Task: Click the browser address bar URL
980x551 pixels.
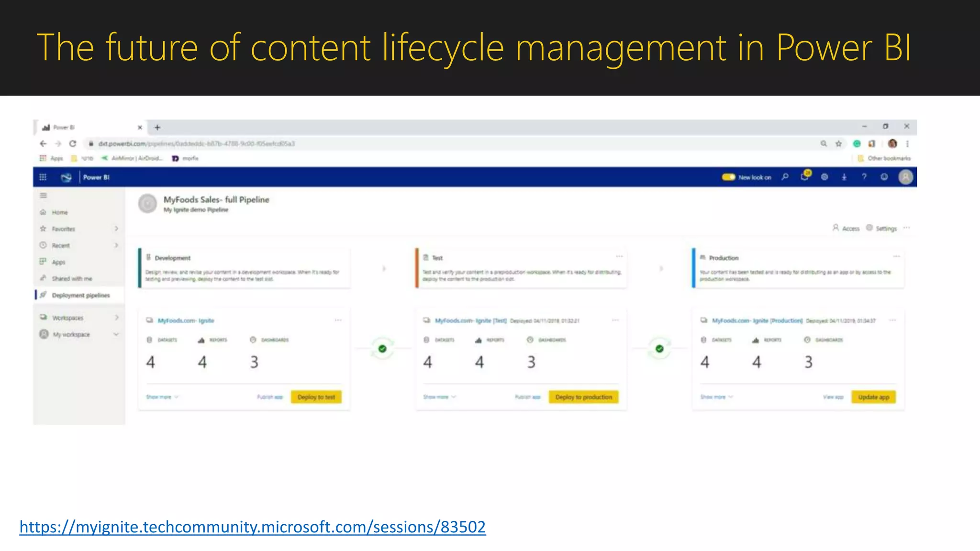Action: tap(197, 143)
